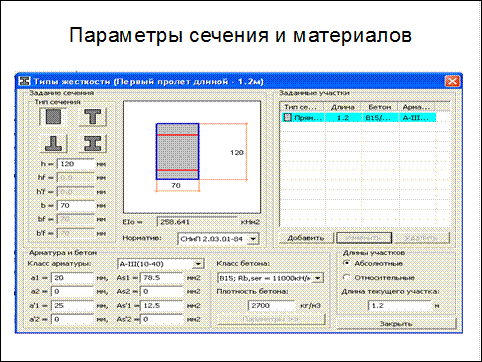
Task: Click the a'1 field with value 25
Action: pos(72,305)
